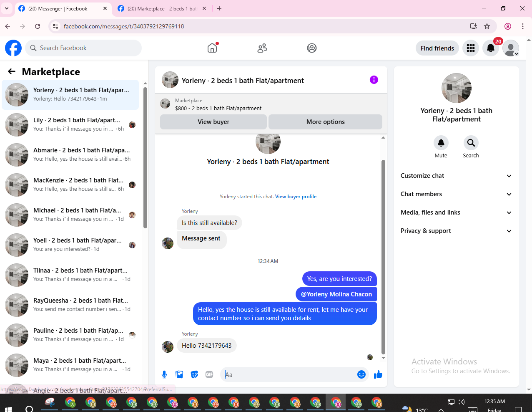
Task: Click in the Search Facebook field
Action: click(x=83, y=48)
